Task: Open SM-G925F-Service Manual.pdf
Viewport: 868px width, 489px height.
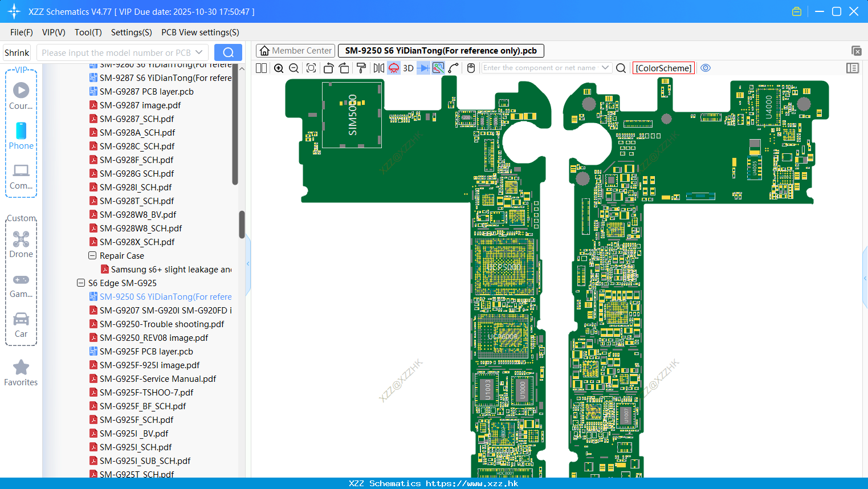Action: (x=158, y=378)
